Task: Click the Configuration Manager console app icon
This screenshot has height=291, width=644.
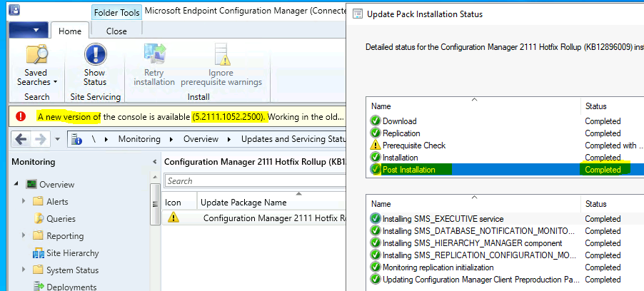Action: point(14,11)
